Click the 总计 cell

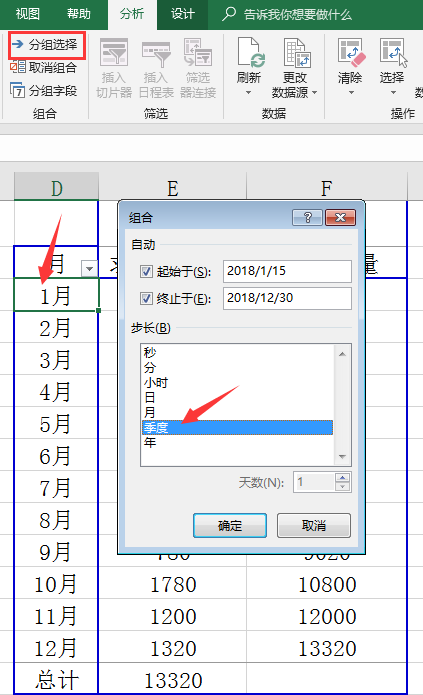point(56,679)
